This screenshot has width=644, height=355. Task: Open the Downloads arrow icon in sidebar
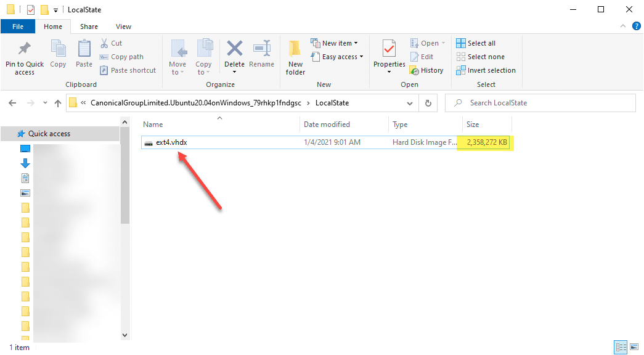[x=25, y=163]
